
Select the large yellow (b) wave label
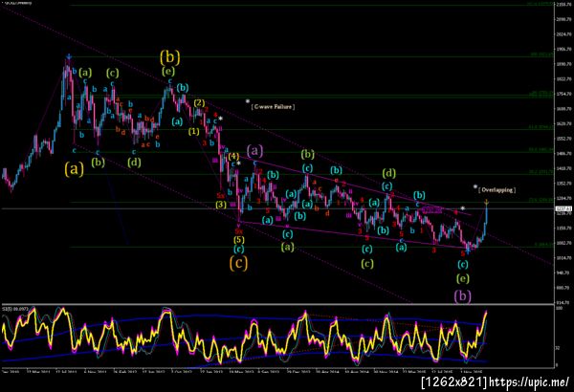(170, 57)
